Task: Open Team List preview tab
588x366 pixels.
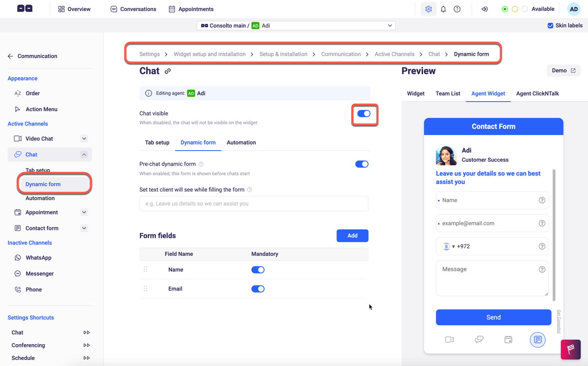Action: 448,94
